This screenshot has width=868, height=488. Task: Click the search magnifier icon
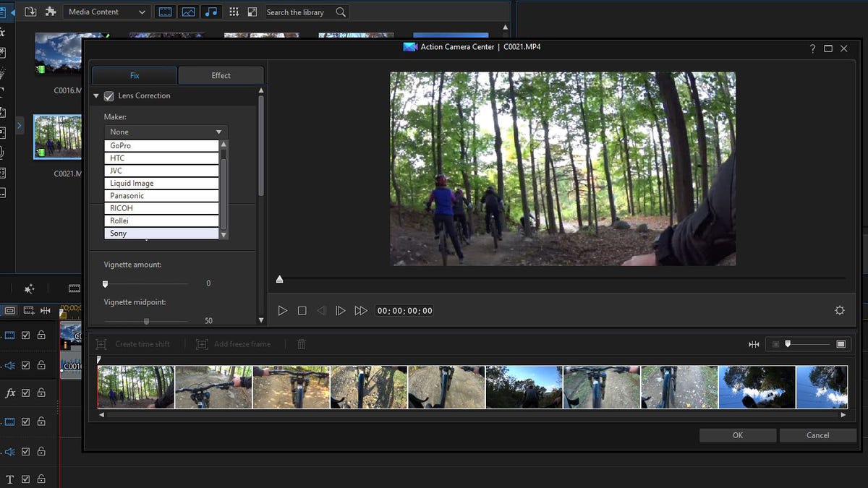pyautogui.click(x=341, y=12)
